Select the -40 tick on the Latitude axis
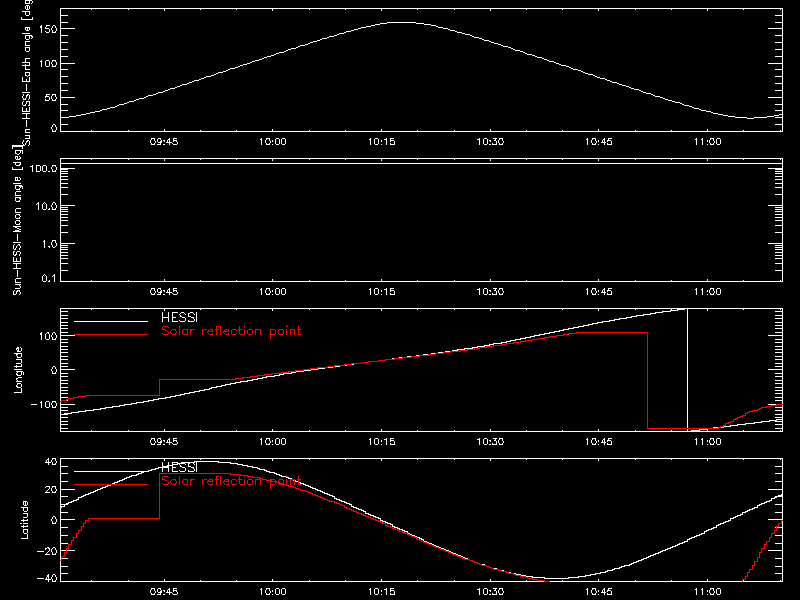 tap(47, 578)
